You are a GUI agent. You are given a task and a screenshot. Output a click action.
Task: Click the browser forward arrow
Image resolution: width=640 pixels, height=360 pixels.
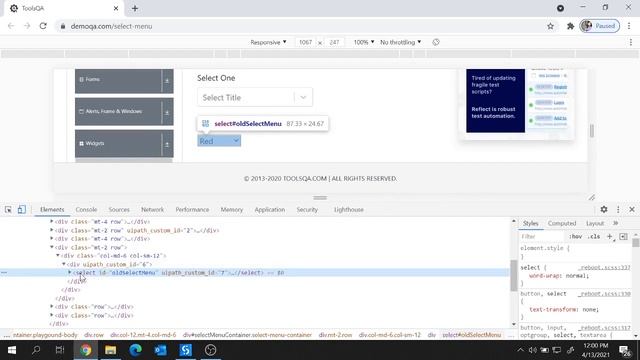[27, 26]
